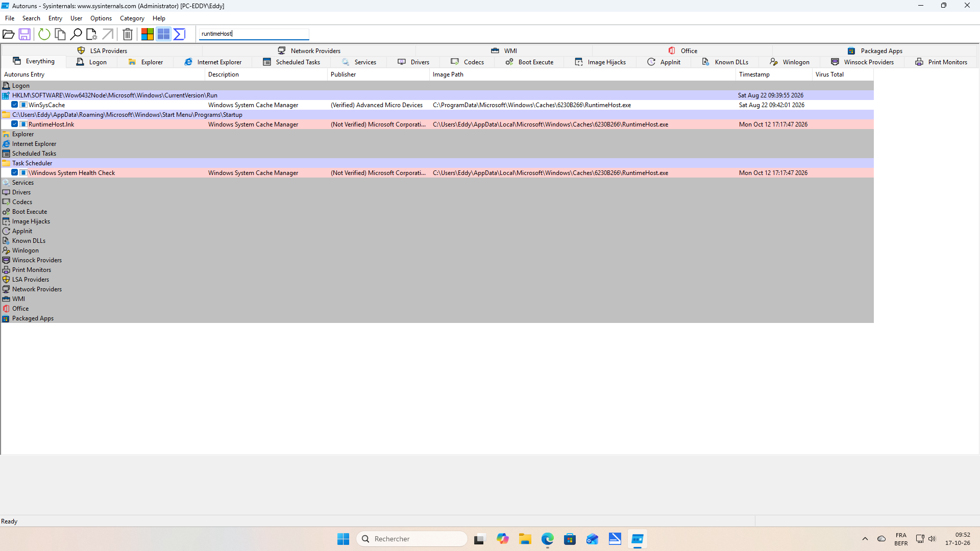This screenshot has width=980, height=551.
Task: Switch to the Scheduled Tasks tab
Action: [291, 62]
